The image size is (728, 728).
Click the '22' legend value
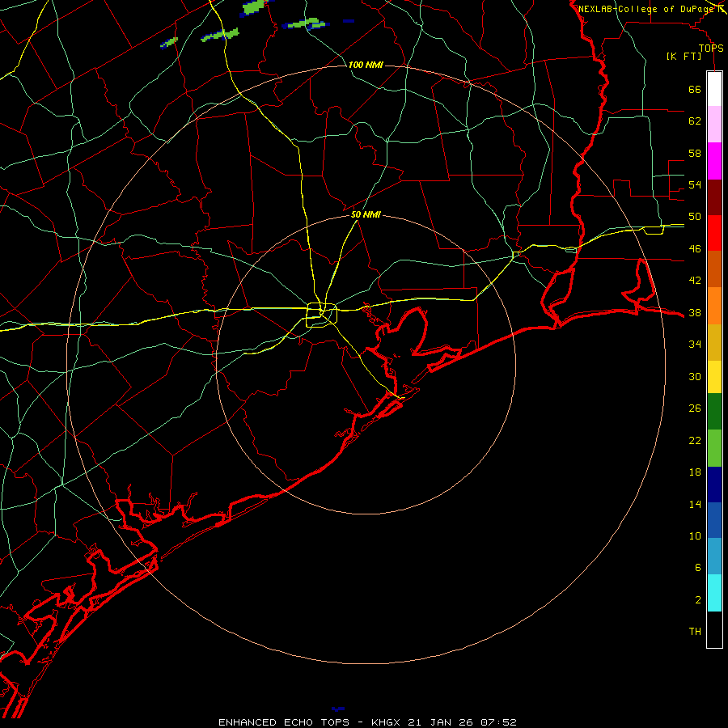(695, 441)
